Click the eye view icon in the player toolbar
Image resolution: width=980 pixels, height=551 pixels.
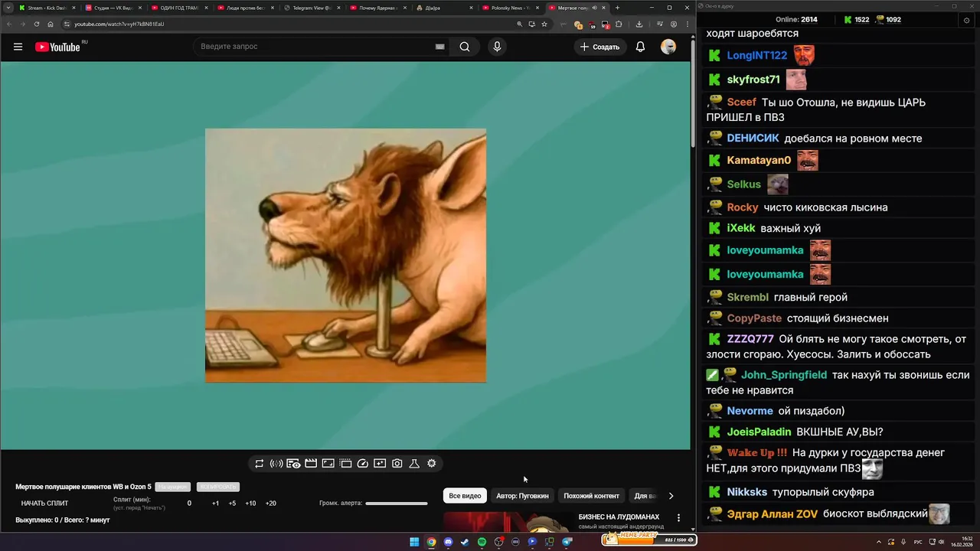click(294, 464)
